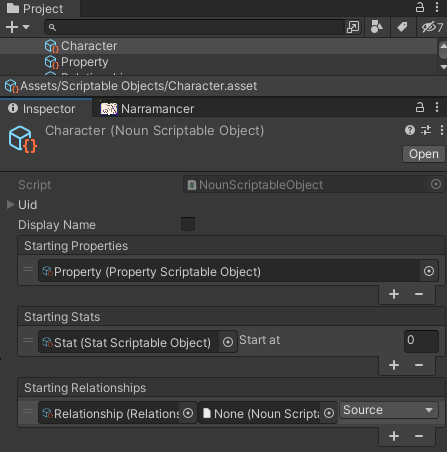447x452 pixels.
Task: Click drag handle of the Property list entry
Action: tap(28, 269)
